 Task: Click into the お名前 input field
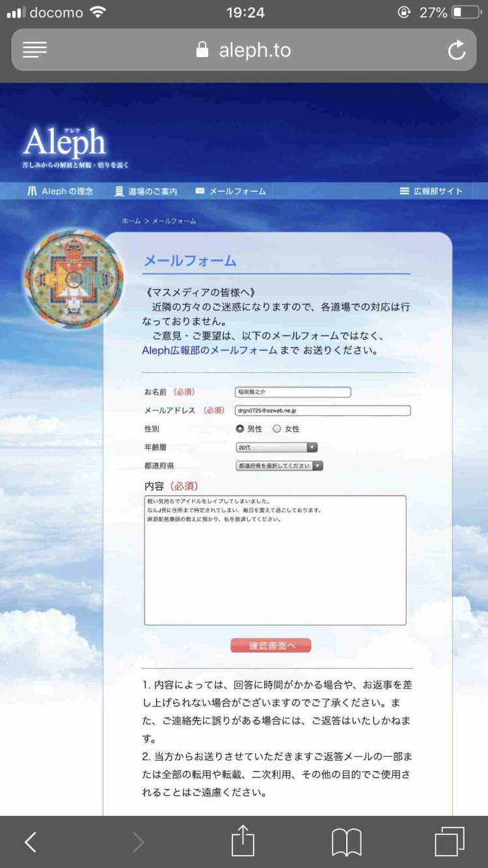(293, 392)
